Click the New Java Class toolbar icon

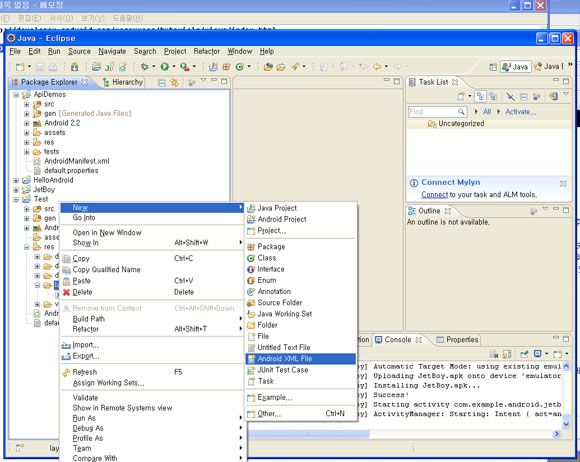pyautogui.click(x=240, y=67)
